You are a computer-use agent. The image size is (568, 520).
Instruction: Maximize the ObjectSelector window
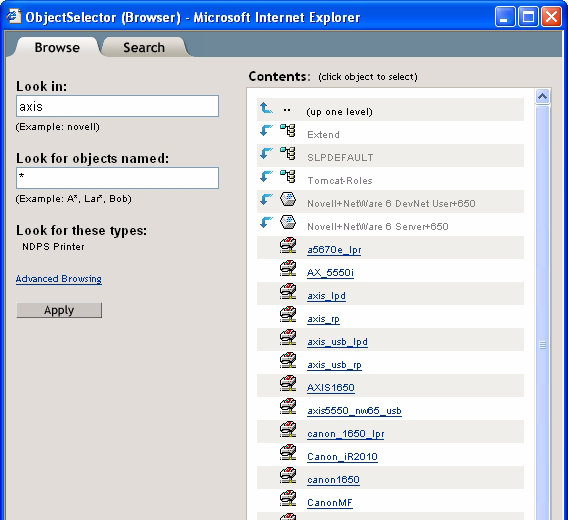[x=528, y=17]
